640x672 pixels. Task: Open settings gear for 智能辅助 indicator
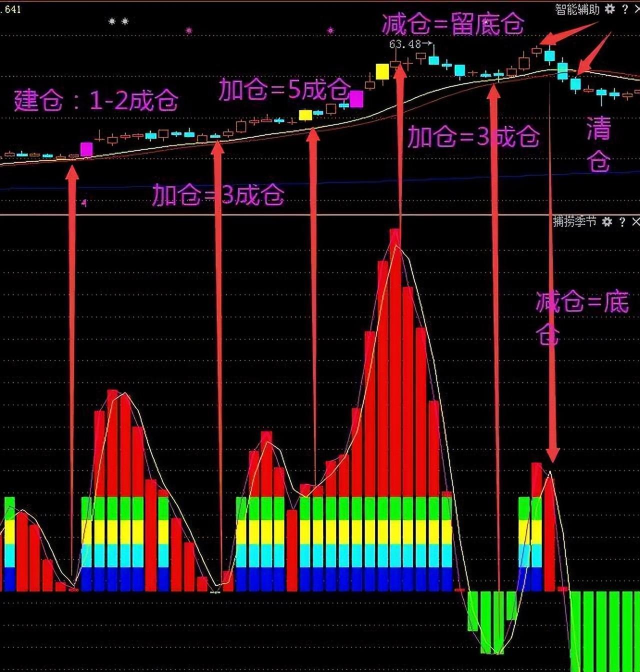click(x=609, y=9)
